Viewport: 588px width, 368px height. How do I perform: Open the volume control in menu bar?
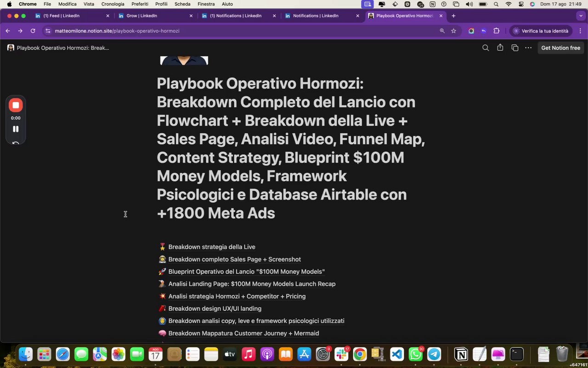[x=469, y=4]
